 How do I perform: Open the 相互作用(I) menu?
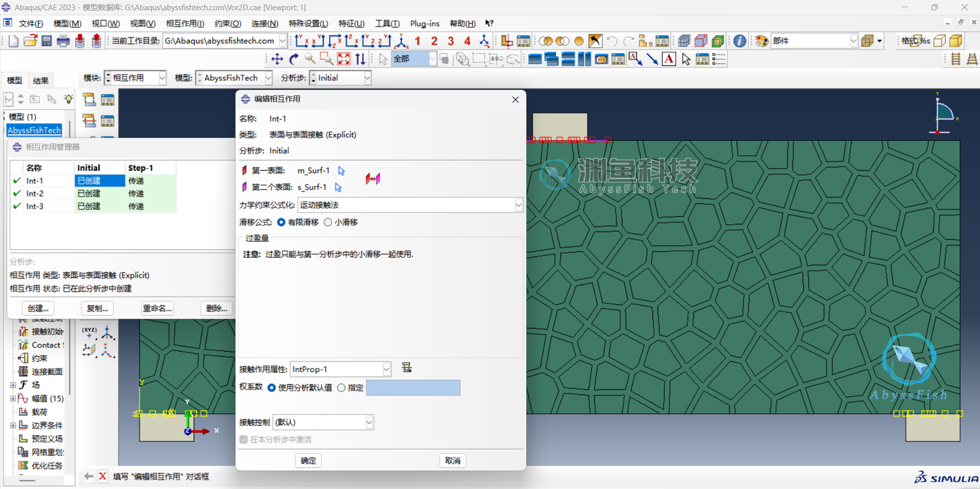coord(185,24)
